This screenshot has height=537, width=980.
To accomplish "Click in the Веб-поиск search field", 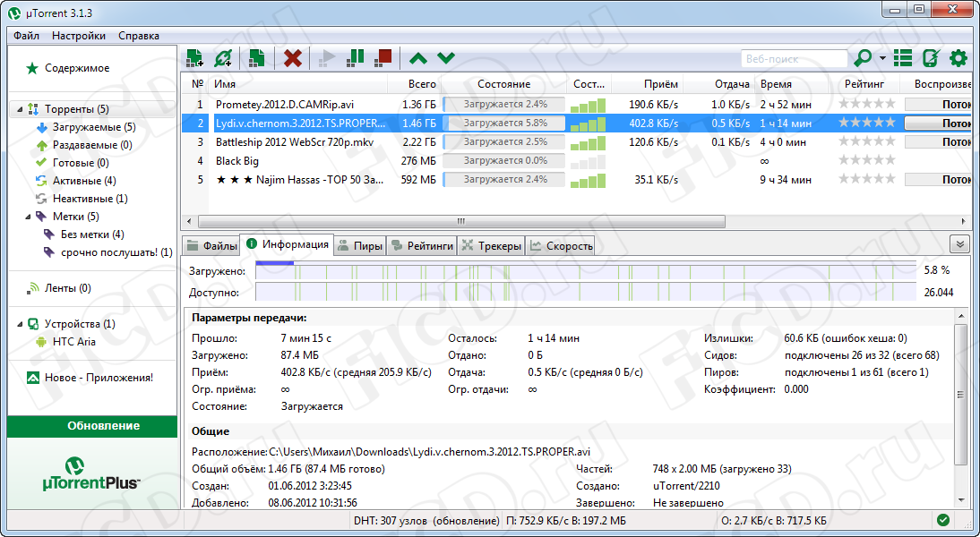I will [794, 59].
